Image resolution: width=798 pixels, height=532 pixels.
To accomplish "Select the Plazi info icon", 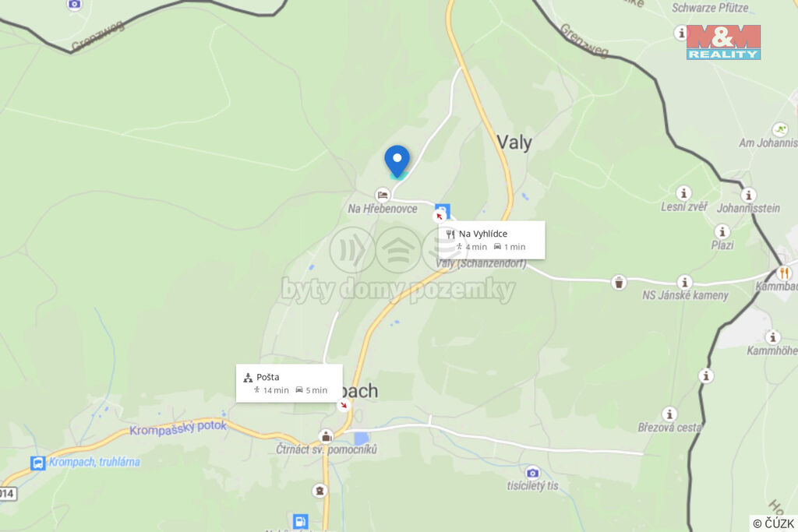I will (x=722, y=232).
